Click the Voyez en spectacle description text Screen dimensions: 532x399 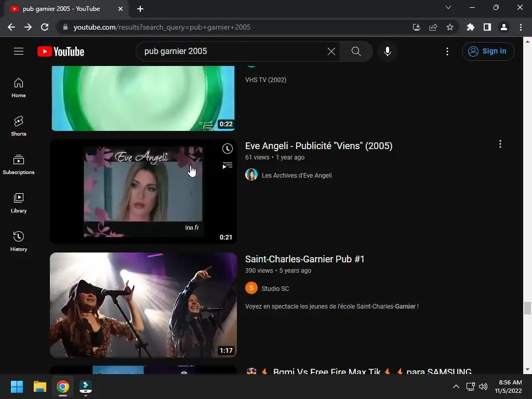point(332,307)
